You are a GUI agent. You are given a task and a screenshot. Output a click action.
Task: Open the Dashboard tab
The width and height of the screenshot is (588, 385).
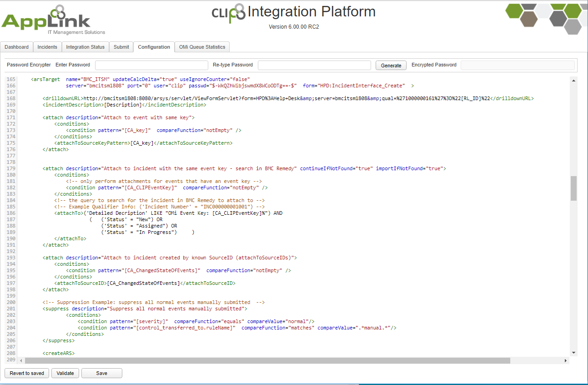tap(17, 47)
